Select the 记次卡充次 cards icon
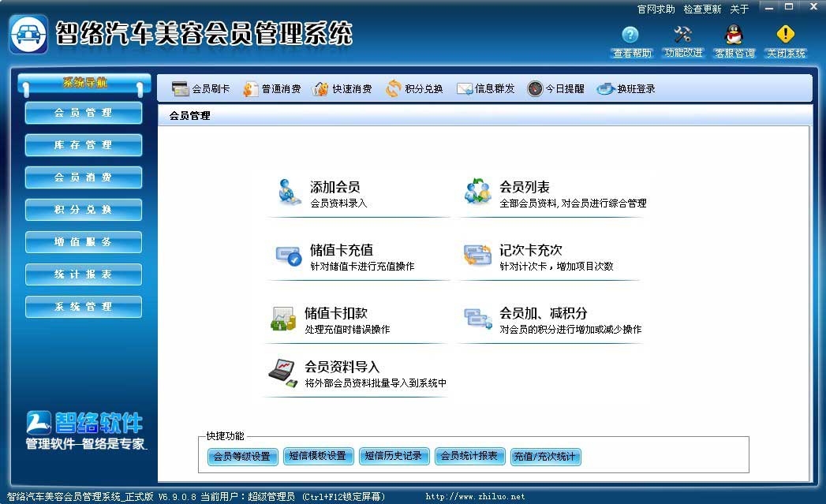This screenshot has height=504, width=826. pyautogui.click(x=478, y=256)
